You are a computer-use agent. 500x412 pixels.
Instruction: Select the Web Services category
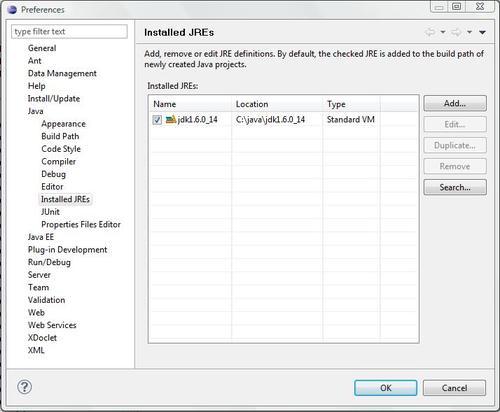point(52,325)
